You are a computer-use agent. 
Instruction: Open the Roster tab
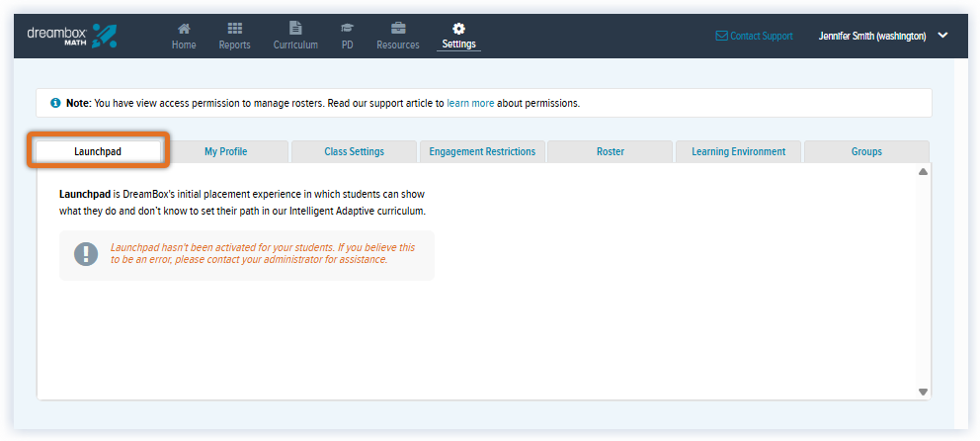click(x=610, y=151)
